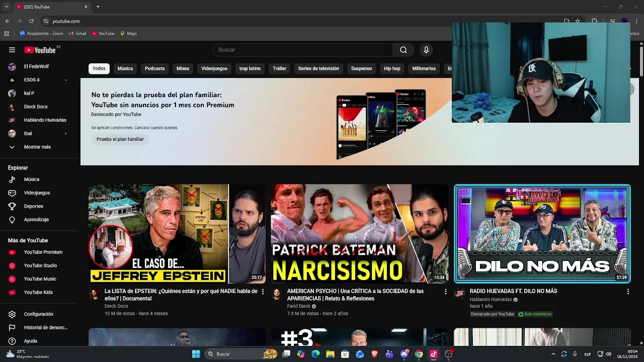Click Prueba el plan familiar button
This screenshot has width=644, height=362.
(120, 139)
